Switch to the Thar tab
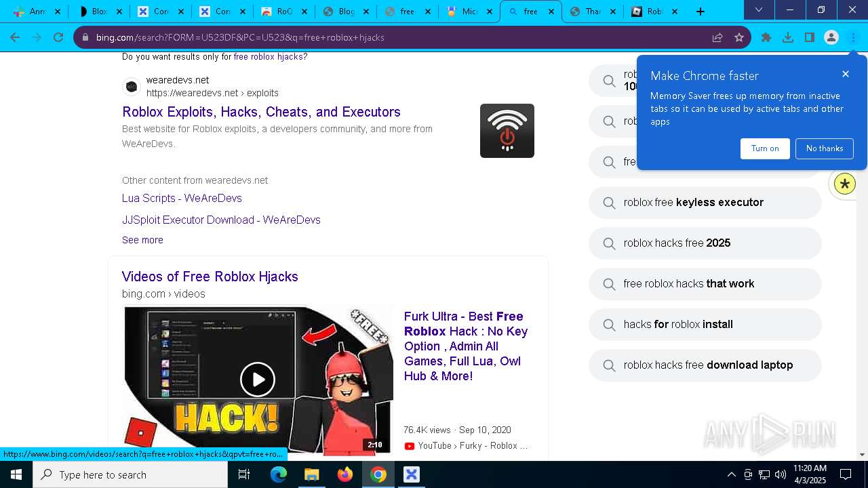 tap(593, 12)
